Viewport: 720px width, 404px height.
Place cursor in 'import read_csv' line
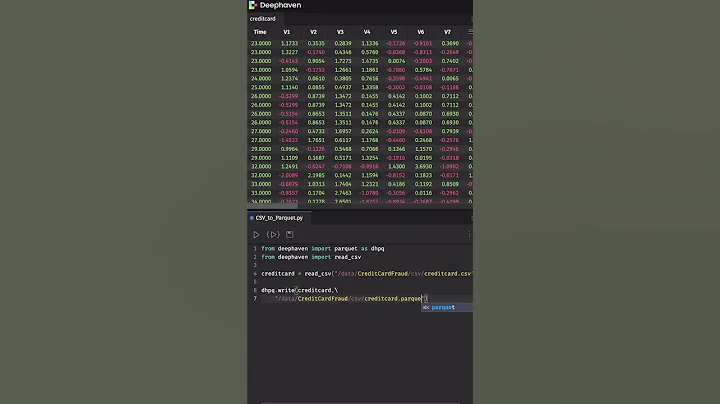[x=311, y=257]
